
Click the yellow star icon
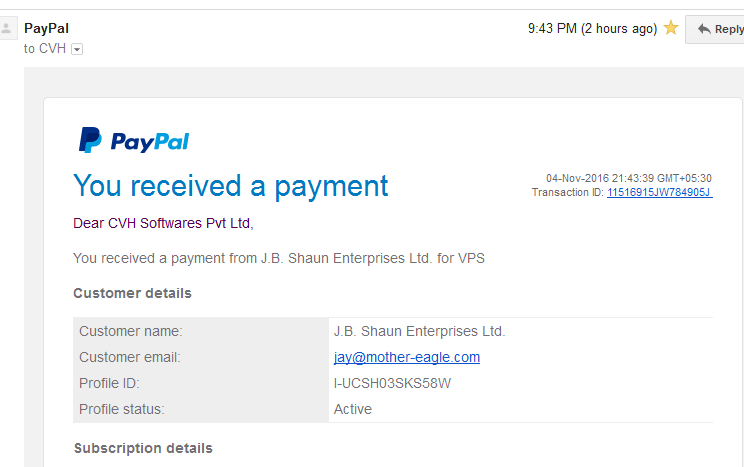[x=670, y=28]
